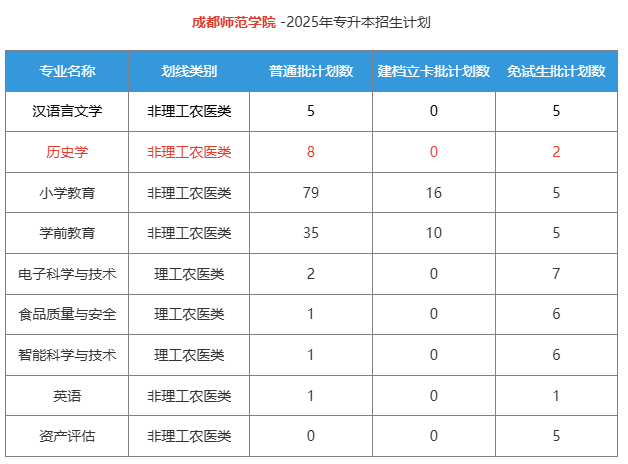Click 普通批 value 1 for 英语
628x464 pixels.
311,396
